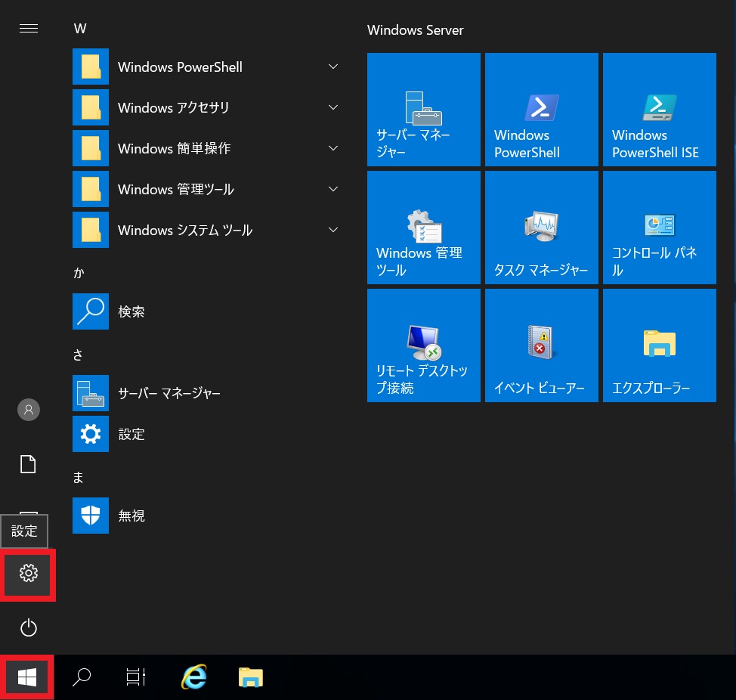The height and width of the screenshot is (700, 736).
Task: Open the Windows 管理ツール tile
Action: click(423, 228)
